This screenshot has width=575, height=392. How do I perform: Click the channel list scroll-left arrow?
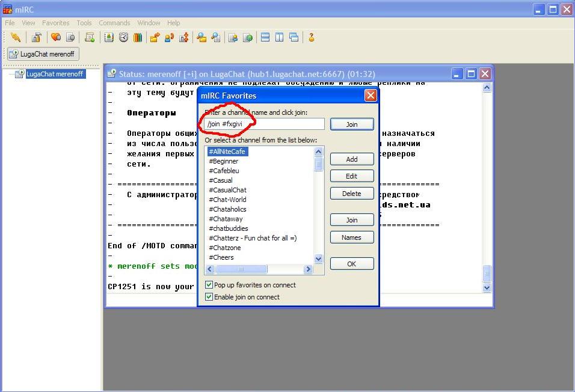pos(210,269)
